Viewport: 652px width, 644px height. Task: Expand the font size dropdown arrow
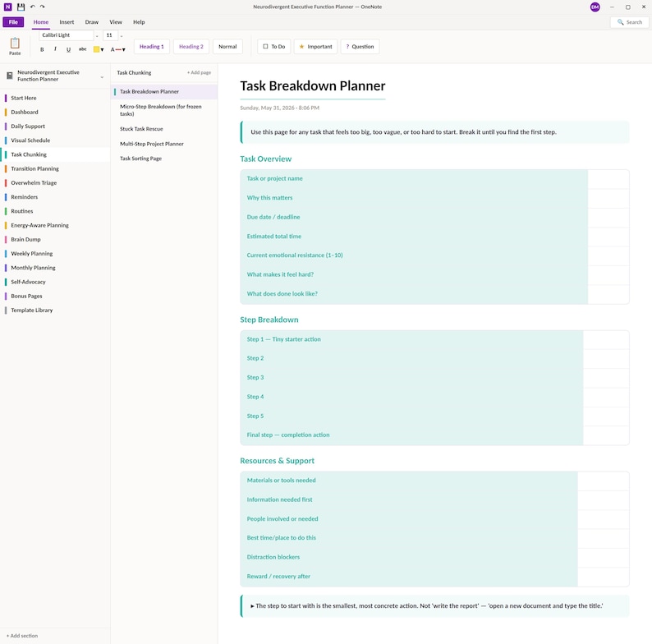tap(122, 36)
